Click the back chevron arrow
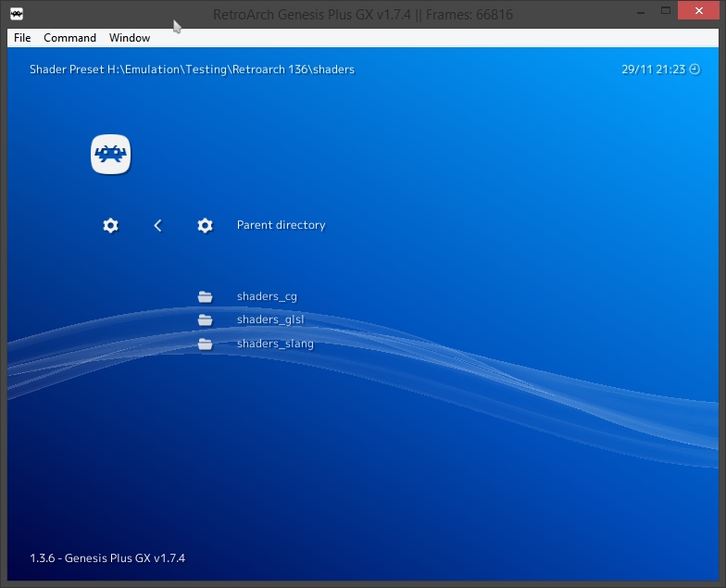Screen dimensions: 726x588 click(x=157, y=226)
